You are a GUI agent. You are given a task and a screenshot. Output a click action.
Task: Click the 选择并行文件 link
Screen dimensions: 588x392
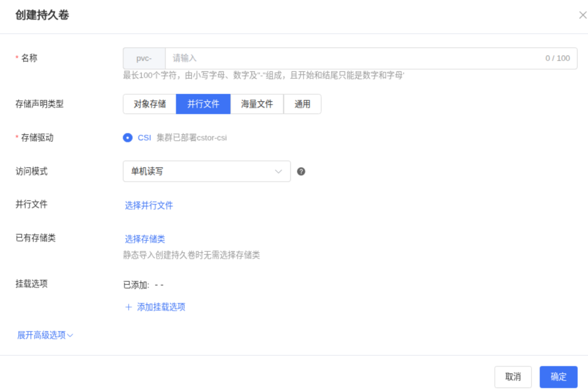[x=149, y=205]
